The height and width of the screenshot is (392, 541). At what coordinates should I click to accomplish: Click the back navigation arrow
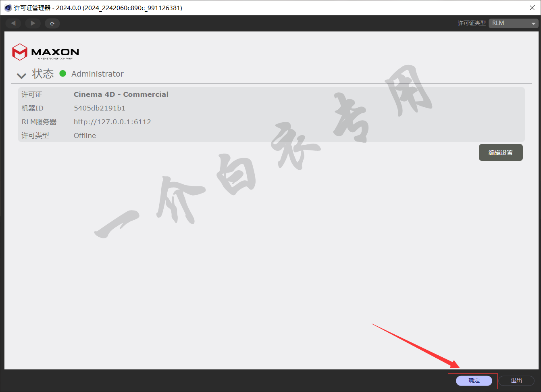click(x=13, y=23)
